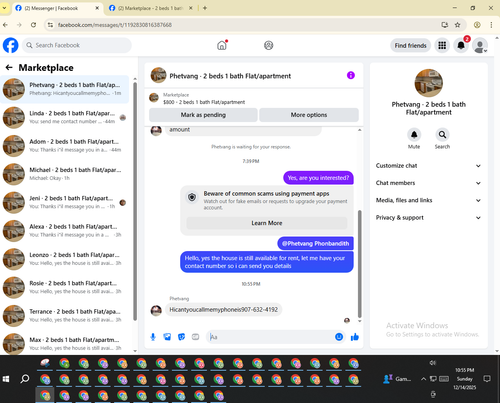
Task: Open the notifications bell icon
Action: (461, 45)
